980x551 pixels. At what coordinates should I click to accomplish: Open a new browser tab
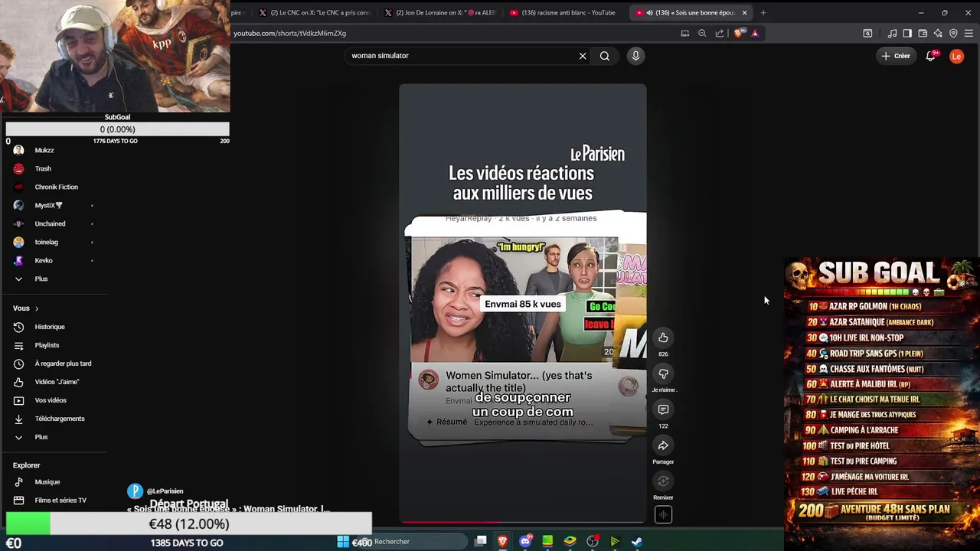(763, 12)
